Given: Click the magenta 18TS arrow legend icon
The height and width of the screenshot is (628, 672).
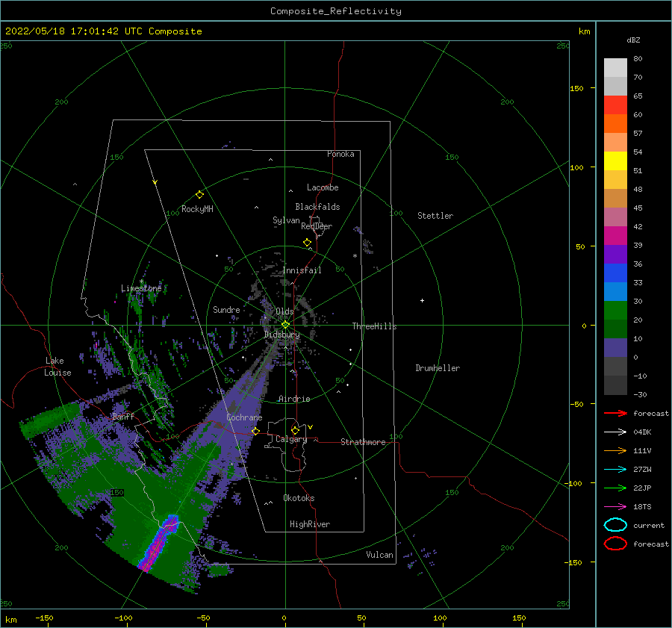Looking at the screenshot, I should [x=615, y=507].
